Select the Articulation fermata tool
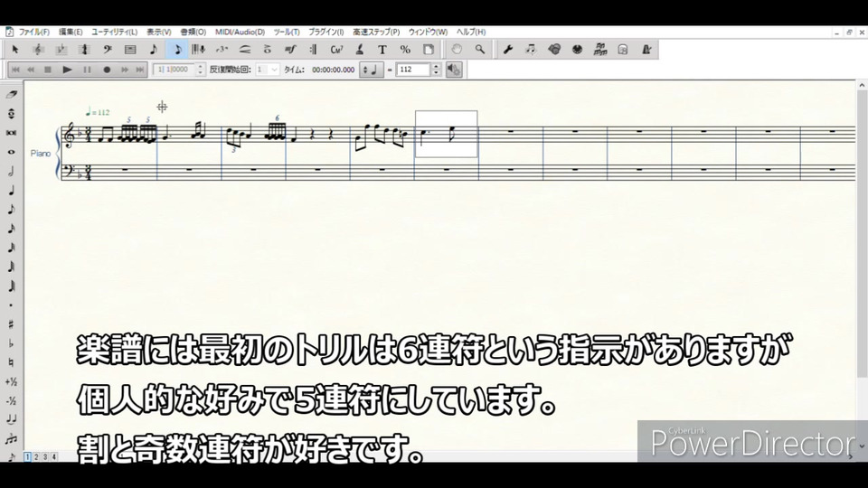Viewport: 868px width, 488px height. point(268,50)
